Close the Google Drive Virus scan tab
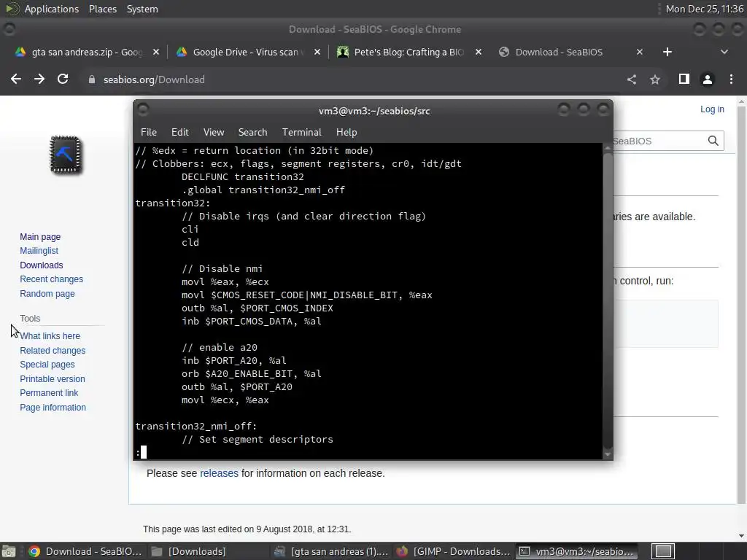Viewport: 747px width, 560px height. pos(317,52)
